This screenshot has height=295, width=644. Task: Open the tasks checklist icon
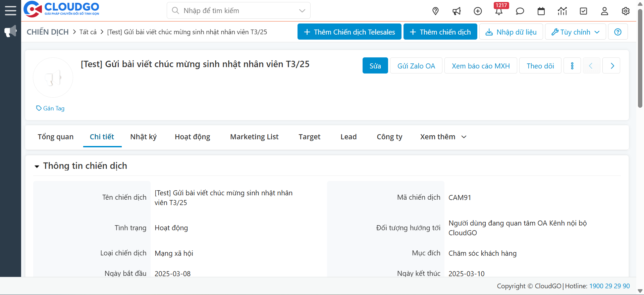coord(583,11)
